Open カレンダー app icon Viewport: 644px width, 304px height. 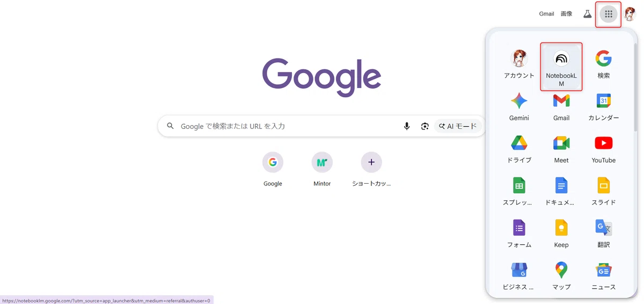604,107
